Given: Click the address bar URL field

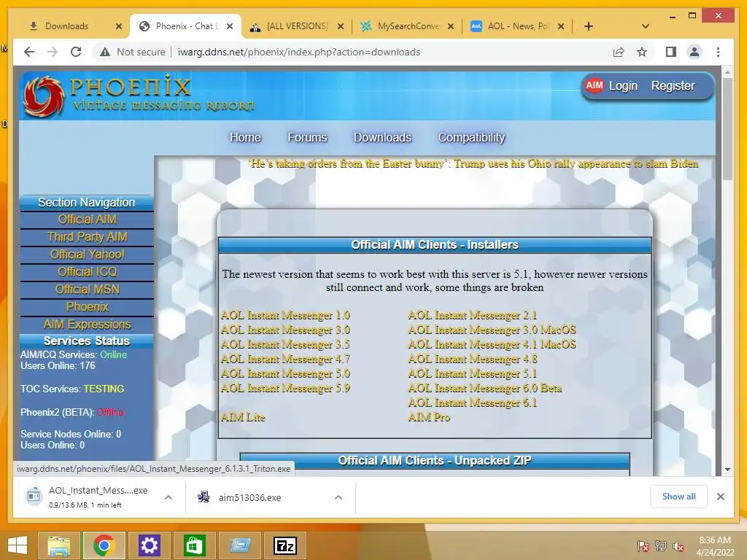Looking at the screenshot, I should (x=298, y=52).
